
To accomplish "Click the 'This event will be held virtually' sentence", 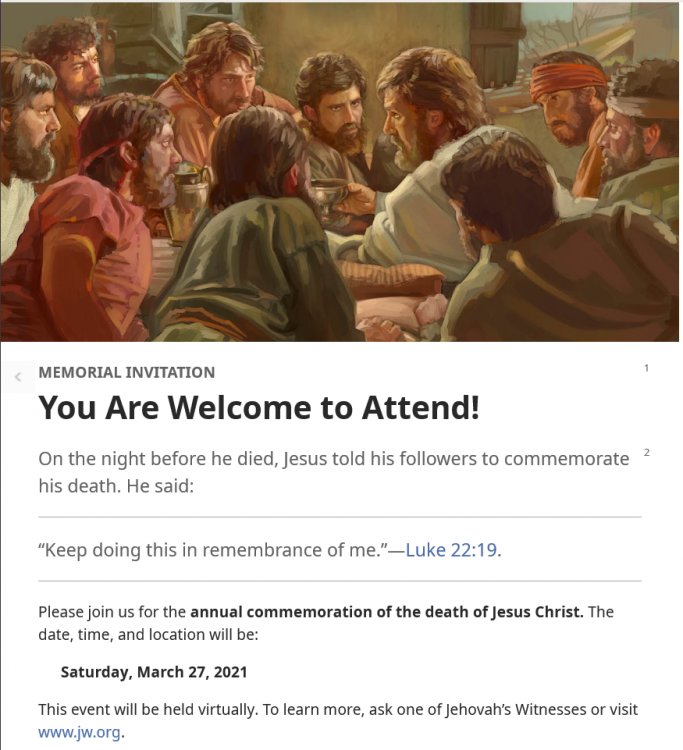I will (148, 709).
